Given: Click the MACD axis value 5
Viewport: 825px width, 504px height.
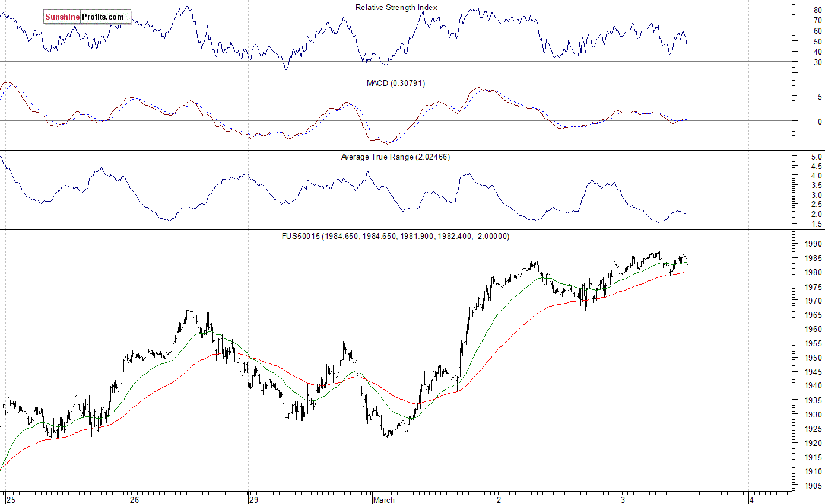Looking at the screenshot, I should 820,97.
